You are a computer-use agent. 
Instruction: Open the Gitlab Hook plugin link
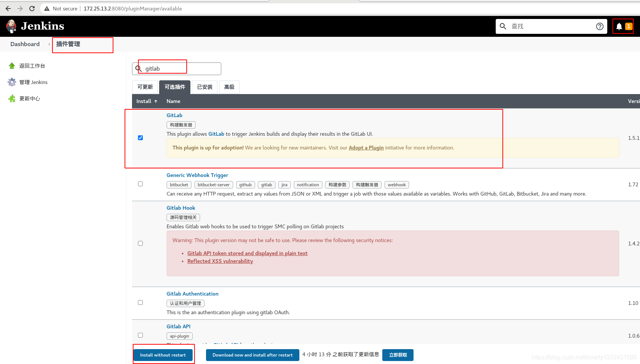[x=181, y=208]
